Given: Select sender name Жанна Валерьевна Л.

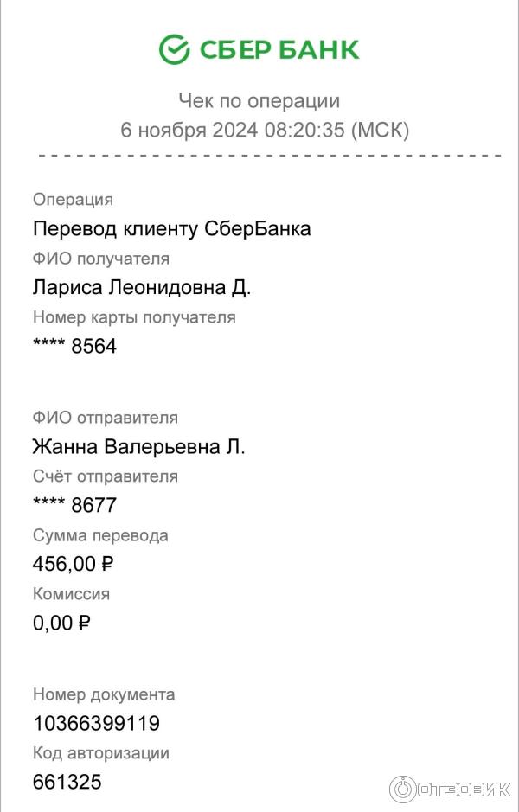Looking at the screenshot, I should pos(138,447).
